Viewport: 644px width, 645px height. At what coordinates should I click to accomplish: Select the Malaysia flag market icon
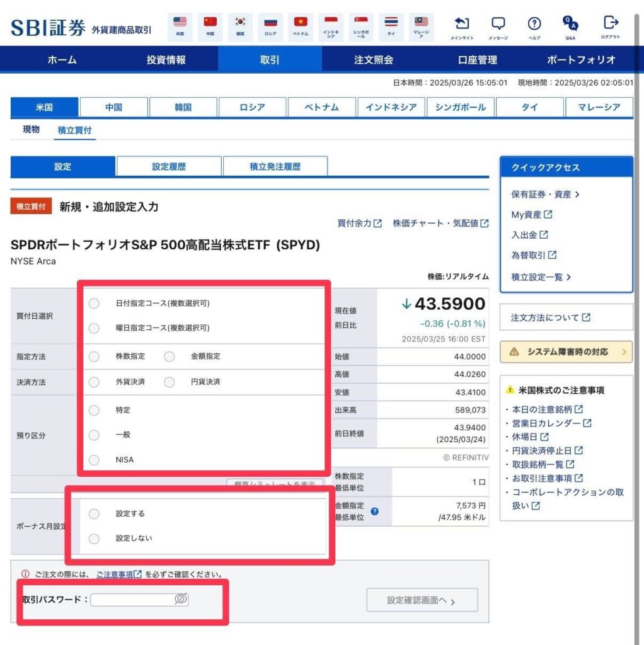[422, 26]
